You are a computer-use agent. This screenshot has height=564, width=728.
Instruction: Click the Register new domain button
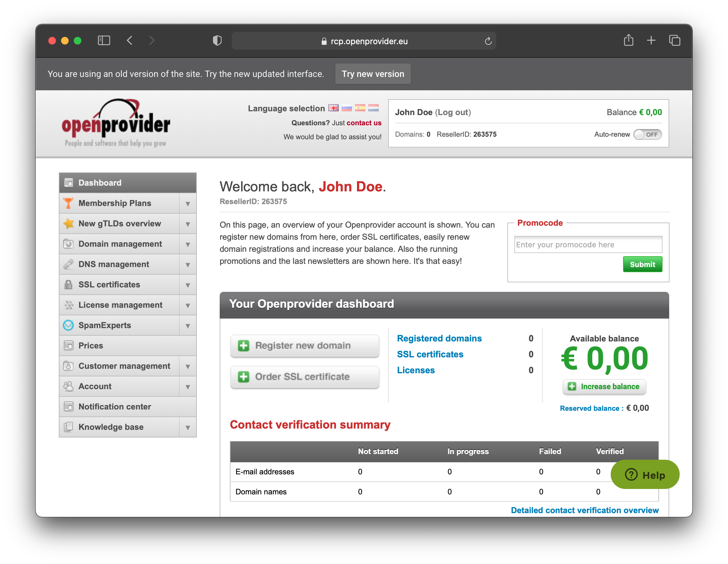pyautogui.click(x=305, y=346)
